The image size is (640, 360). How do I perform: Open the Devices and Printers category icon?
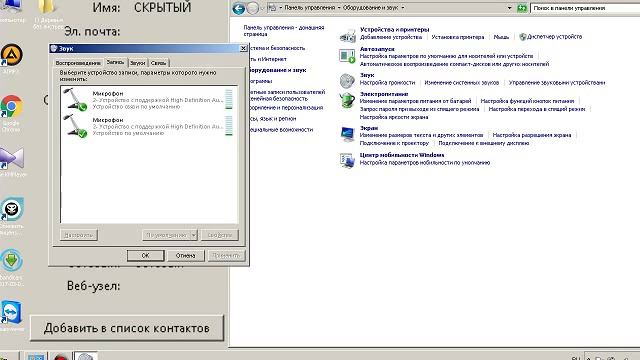point(347,36)
